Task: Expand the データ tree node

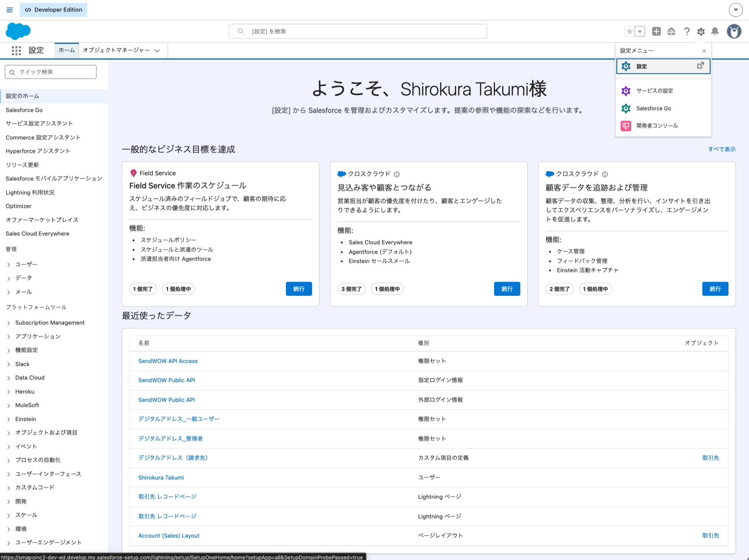Action: click(8, 278)
